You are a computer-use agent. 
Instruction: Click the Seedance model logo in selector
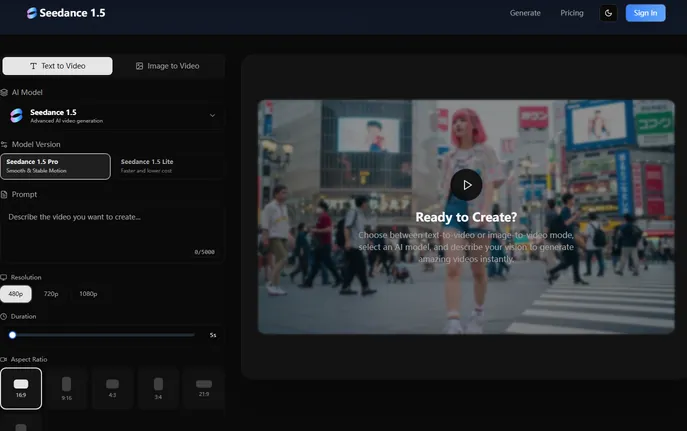click(17, 116)
